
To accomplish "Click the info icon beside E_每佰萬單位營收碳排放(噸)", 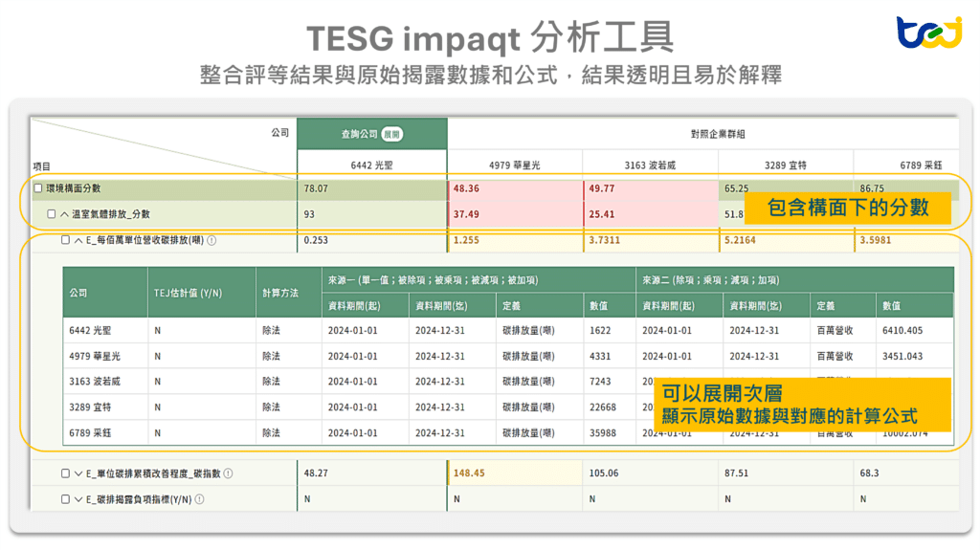I will coord(212,240).
